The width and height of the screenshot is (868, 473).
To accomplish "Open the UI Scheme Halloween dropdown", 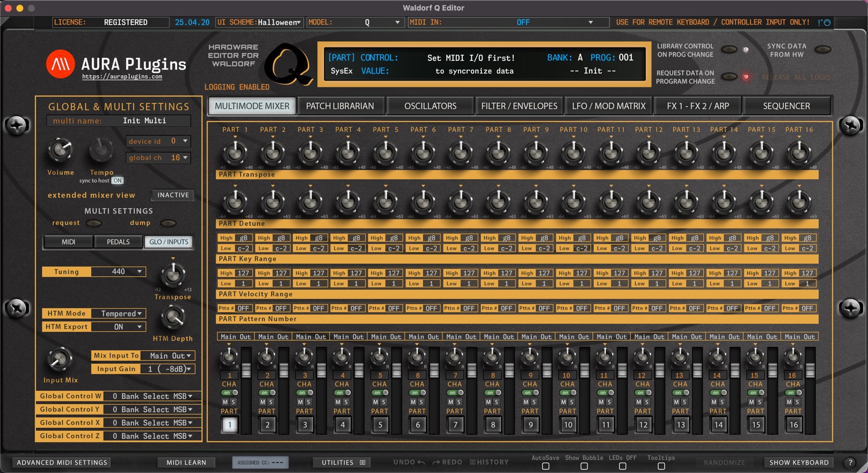I will pos(259,23).
